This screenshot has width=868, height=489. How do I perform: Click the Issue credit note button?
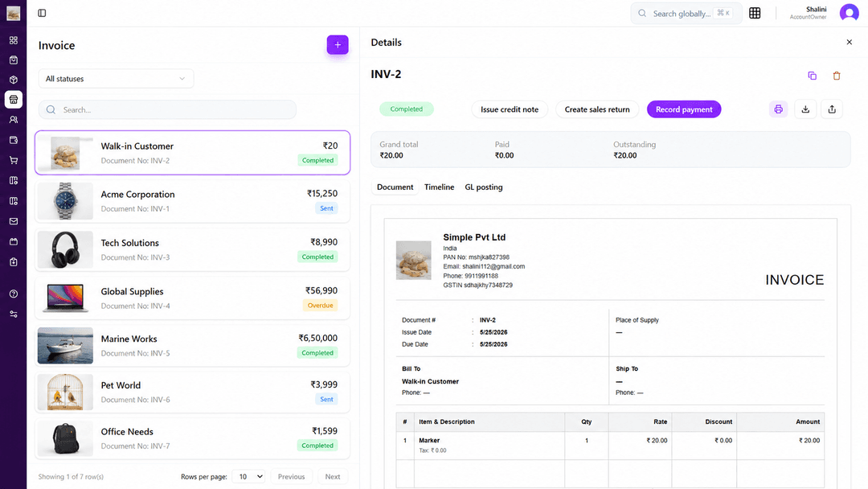pos(510,109)
